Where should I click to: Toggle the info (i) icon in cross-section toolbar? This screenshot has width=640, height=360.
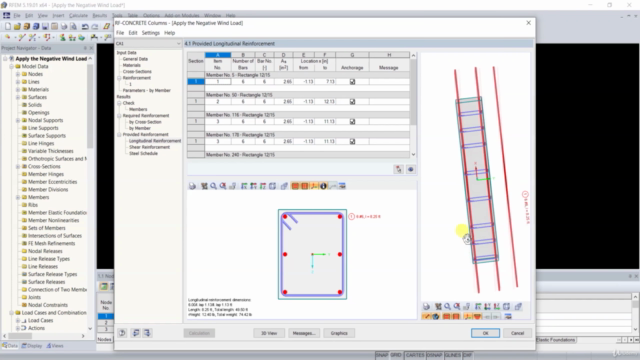(323, 186)
